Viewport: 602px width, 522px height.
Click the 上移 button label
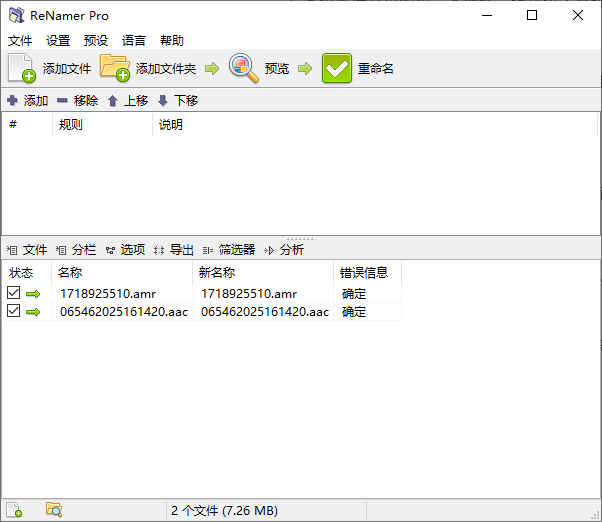click(136, 101)
